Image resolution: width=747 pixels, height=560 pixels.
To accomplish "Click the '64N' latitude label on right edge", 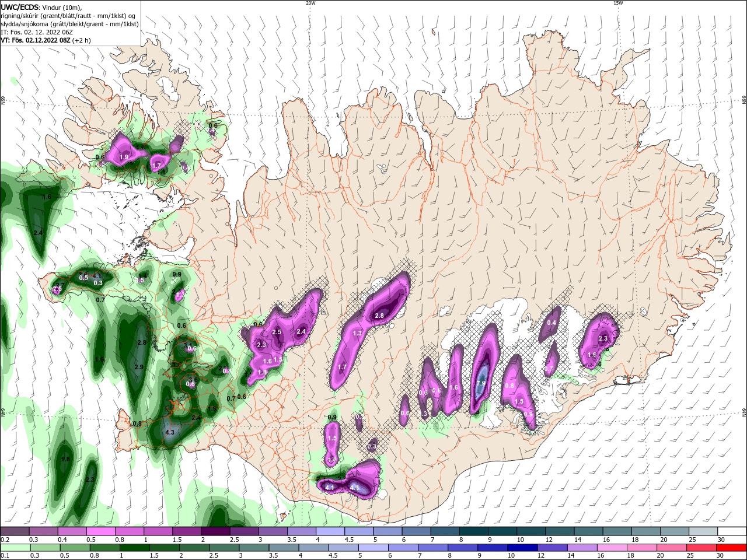I will [744, 412].
